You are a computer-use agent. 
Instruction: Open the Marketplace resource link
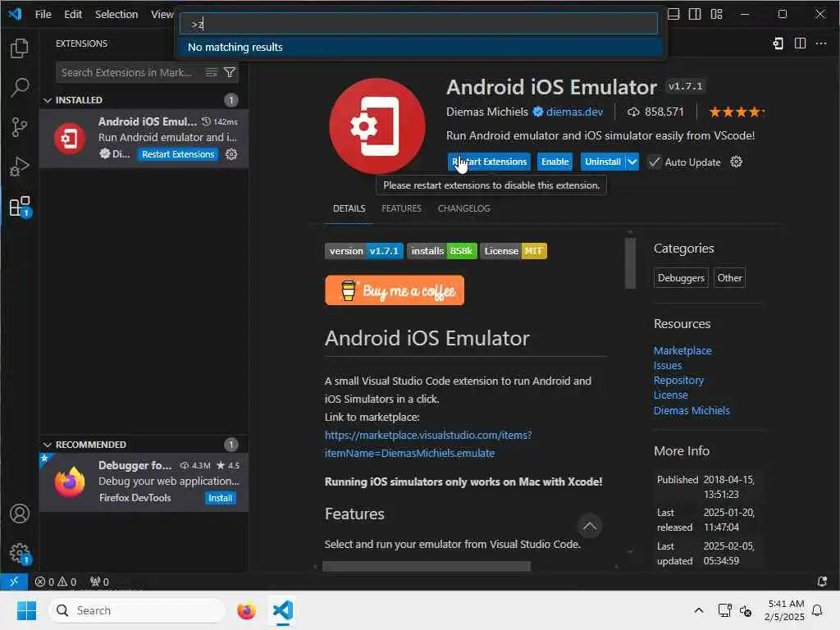click(x=682, y=350)
